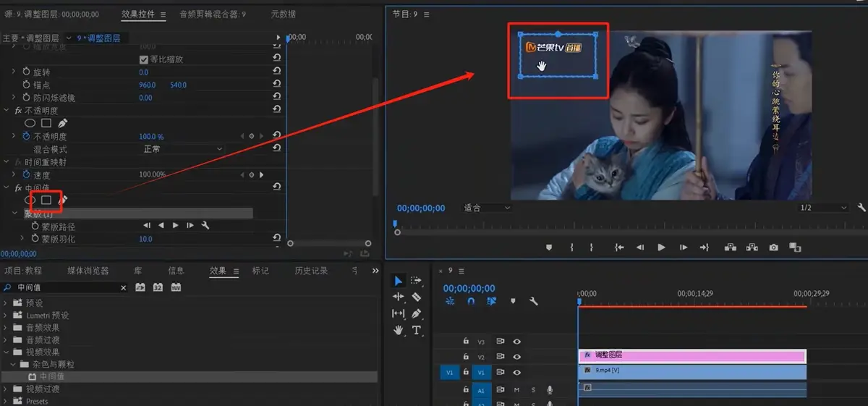This screenshot has height=406, width=868.
Task: Click the Extract button in Program Monitor
Action: pos(752,248)
